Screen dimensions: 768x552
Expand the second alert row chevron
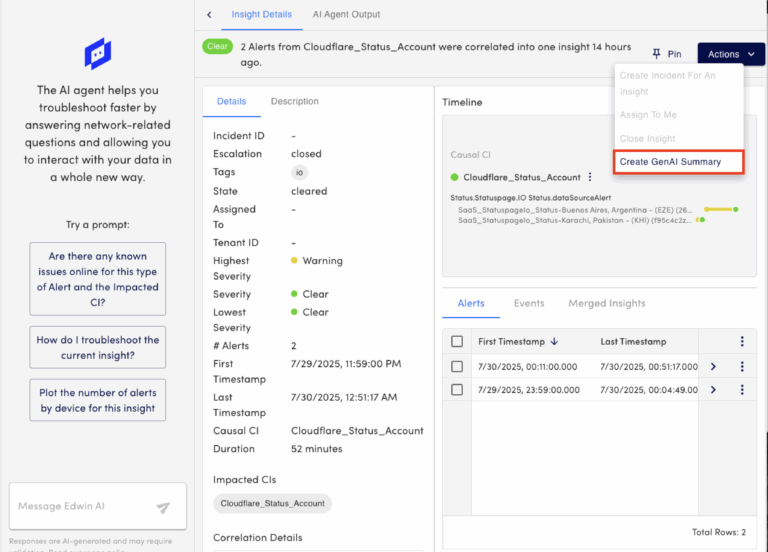[x=713, y=390]
